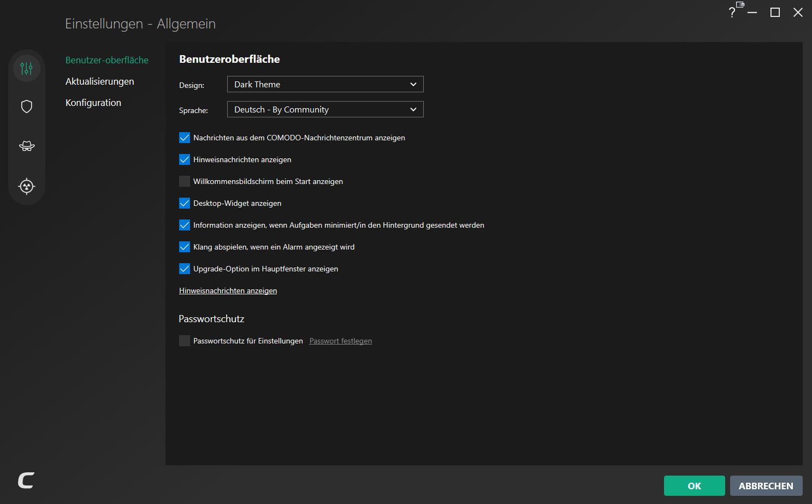
Task: Confirm settings with the OK button
Action: point(695,486)
